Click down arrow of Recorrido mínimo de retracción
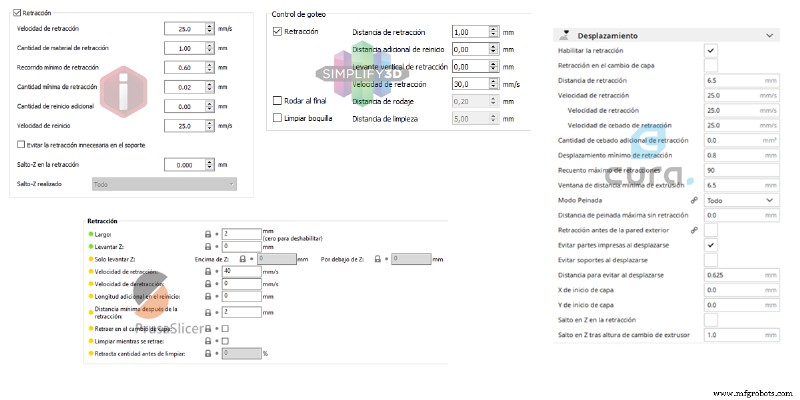This screenshot has height=400, width=800. [210, 71]
